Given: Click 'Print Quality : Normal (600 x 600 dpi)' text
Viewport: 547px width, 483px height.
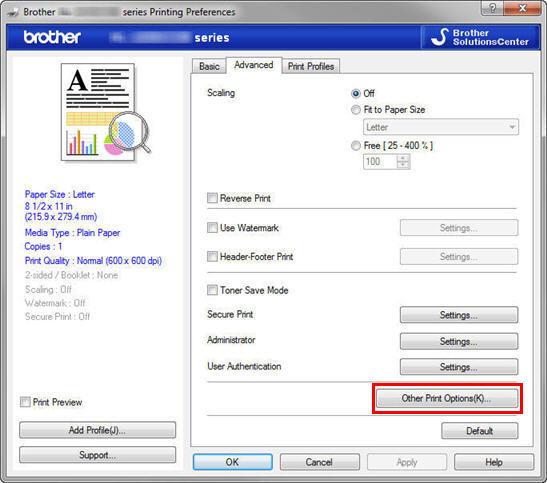Looking at the screenshot, I should click(93, 261).
